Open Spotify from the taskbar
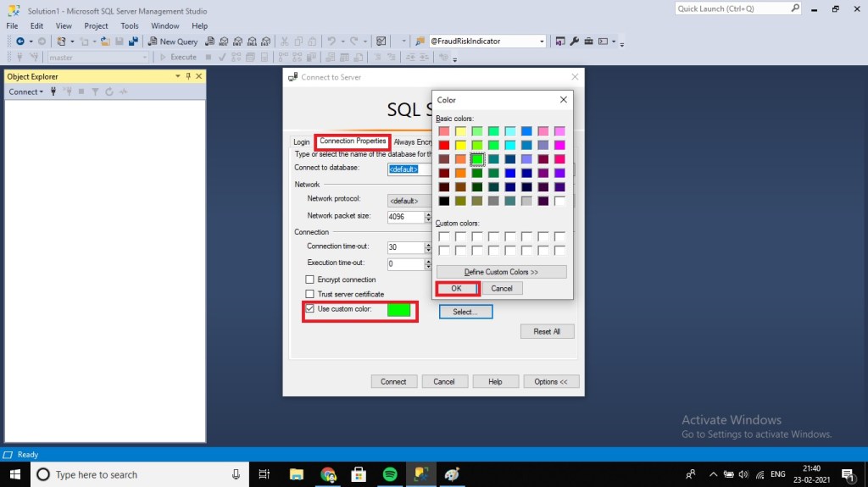 [390, 474]
